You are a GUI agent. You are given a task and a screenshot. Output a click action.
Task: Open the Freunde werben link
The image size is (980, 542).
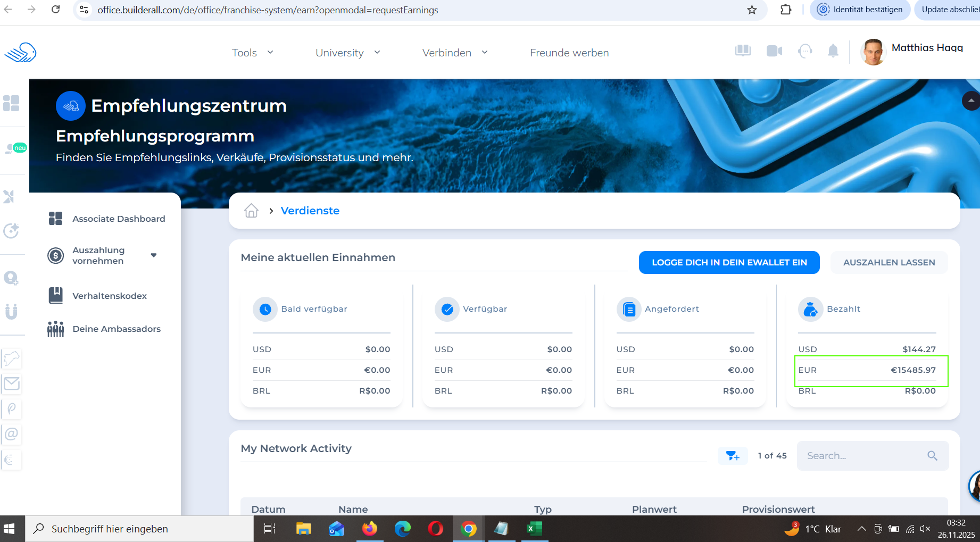[569, 53]
